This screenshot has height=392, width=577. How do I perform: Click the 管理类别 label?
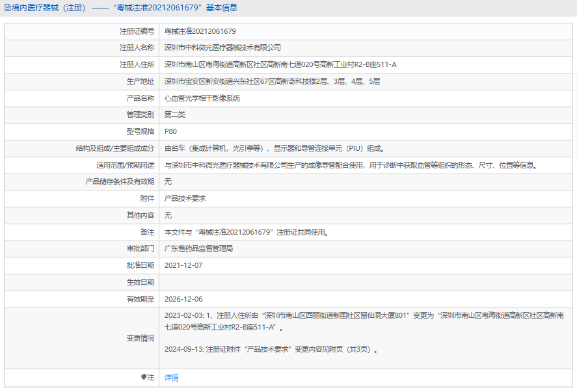(141, 114)
